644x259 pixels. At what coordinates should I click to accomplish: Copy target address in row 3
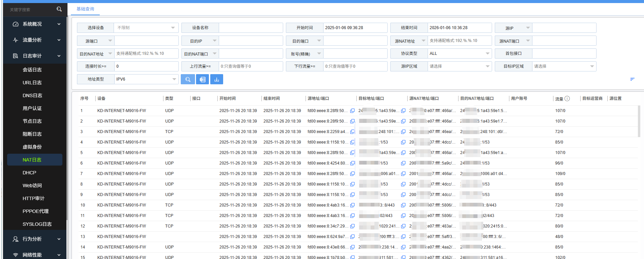tap(403, 132)
